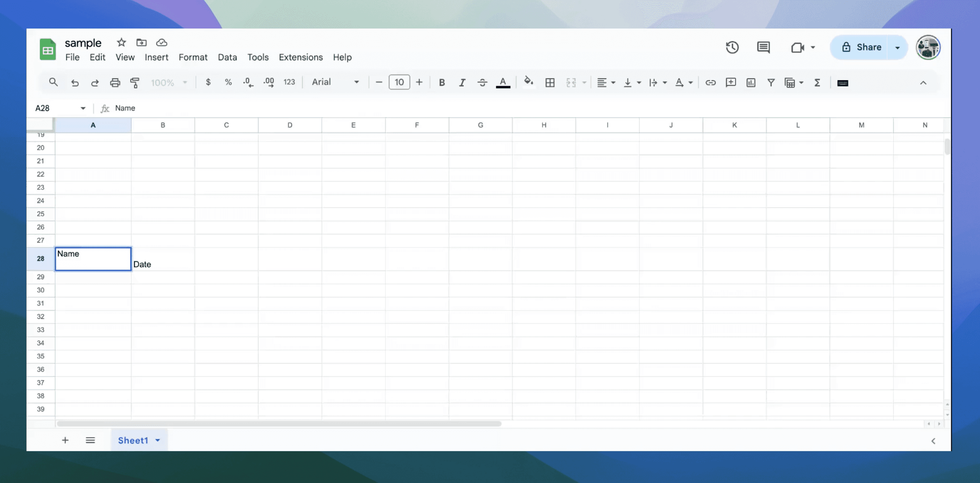This screenshot has width=980, height=483.
Task: Open the search the menus magnifier
Action: pyautogui.click(x=53, y=82)
